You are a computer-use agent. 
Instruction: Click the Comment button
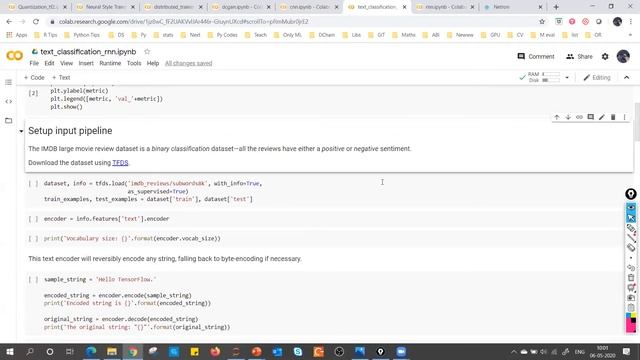point(536,56)
